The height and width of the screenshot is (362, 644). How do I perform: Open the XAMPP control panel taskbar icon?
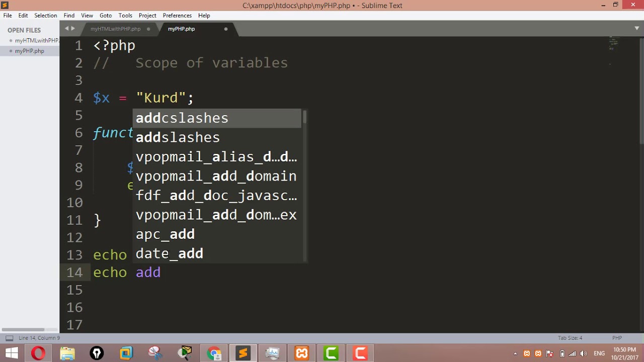301,353
